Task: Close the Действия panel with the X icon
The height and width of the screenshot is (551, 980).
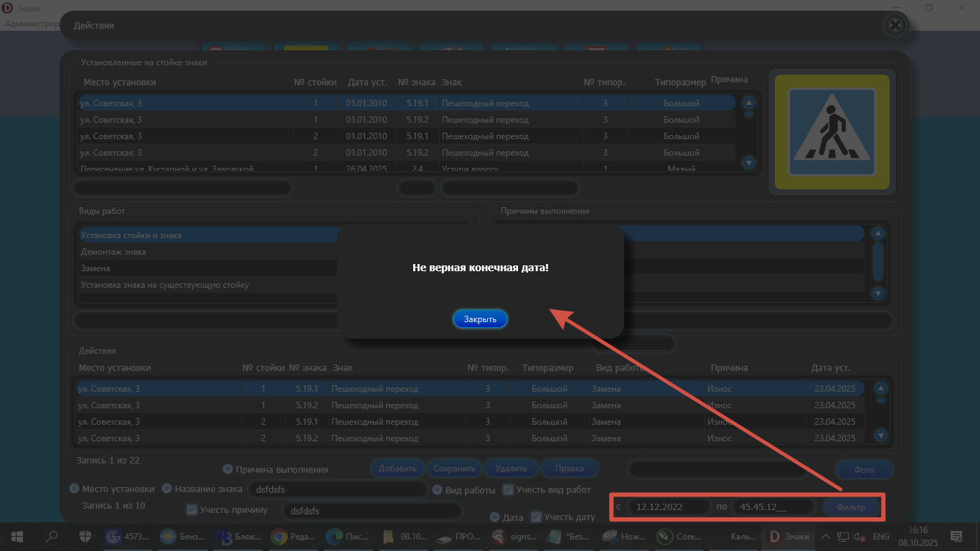Action: click(895, 26)
